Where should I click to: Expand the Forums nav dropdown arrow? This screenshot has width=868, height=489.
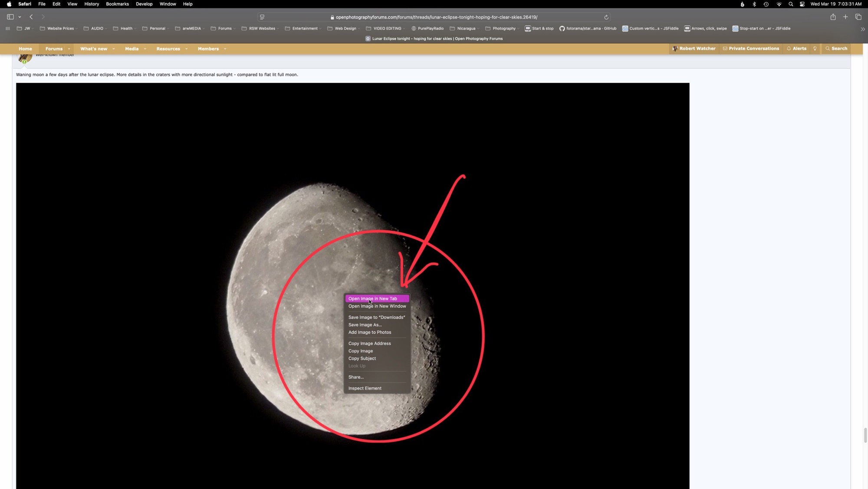pyautogui.click(x=69, y=49)
